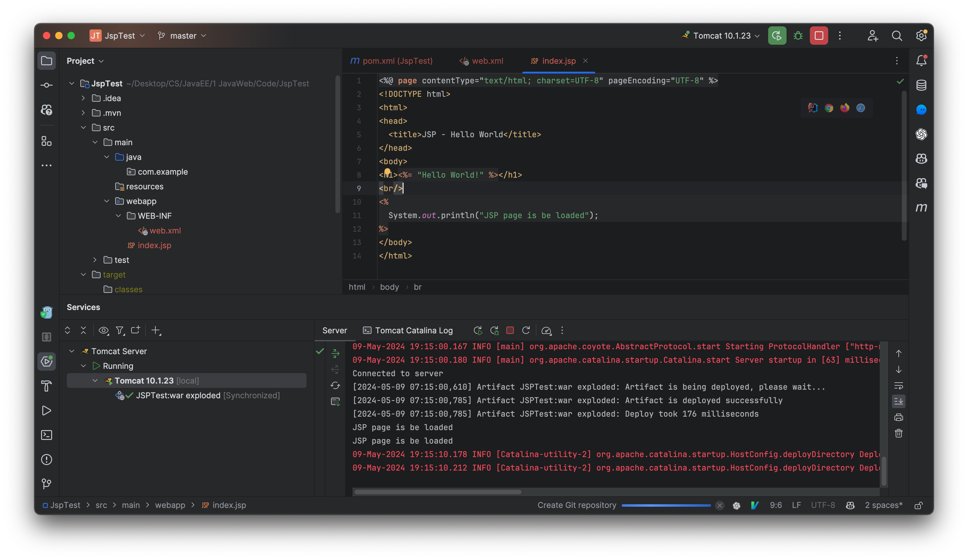Open the Structure tool window
Image resolution: width=968 pixels, height=560 pixels.
click(x=47, y=142)
